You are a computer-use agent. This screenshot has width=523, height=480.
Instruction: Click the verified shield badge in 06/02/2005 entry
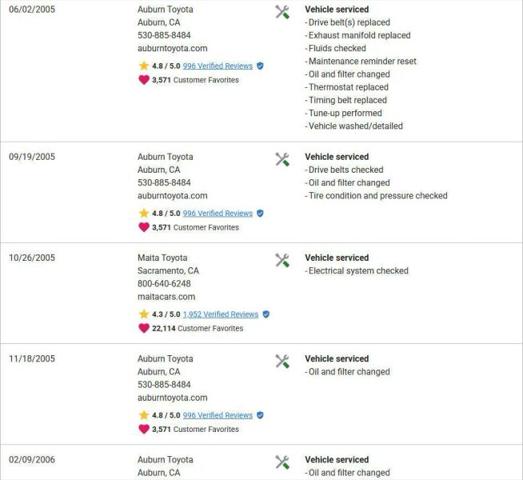coord(260,66)
